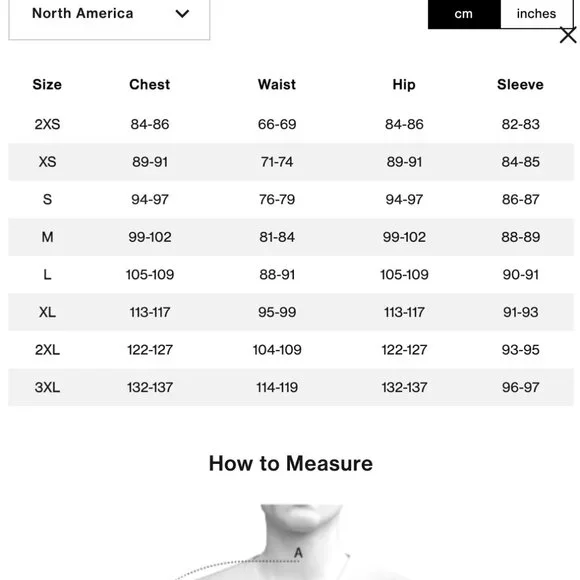
Task: Click the Waist column header
Action: [x=277, y=84]
